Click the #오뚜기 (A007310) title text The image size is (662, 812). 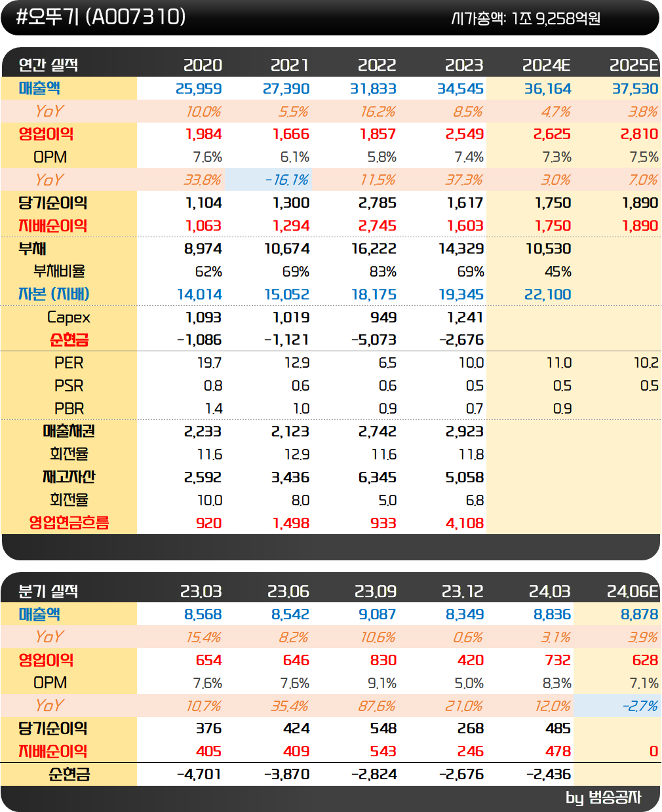101,17
